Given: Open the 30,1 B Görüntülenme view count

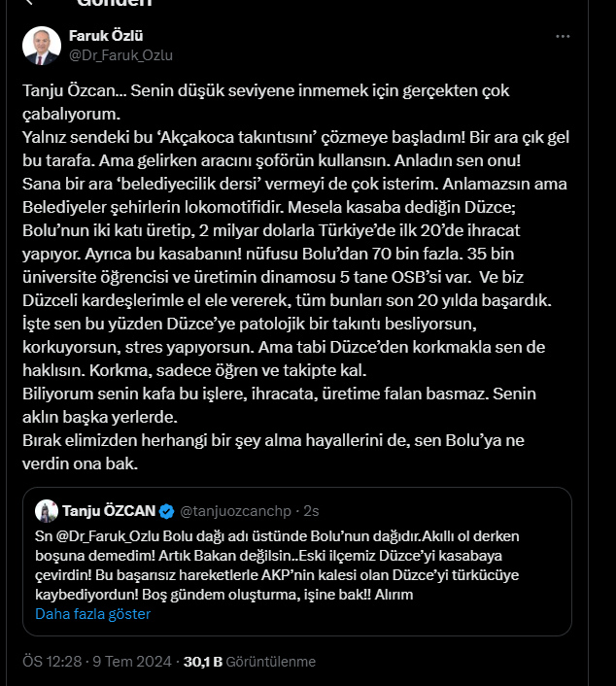Looking at the screenshot, I should [x=250, y=661].
